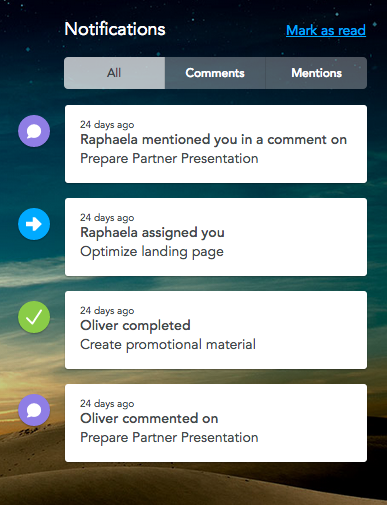Click Prepare Partner Presentation in Oliver's comment
Image resolution: width=387 pixels, height=505 pixels.
(169, 437)
